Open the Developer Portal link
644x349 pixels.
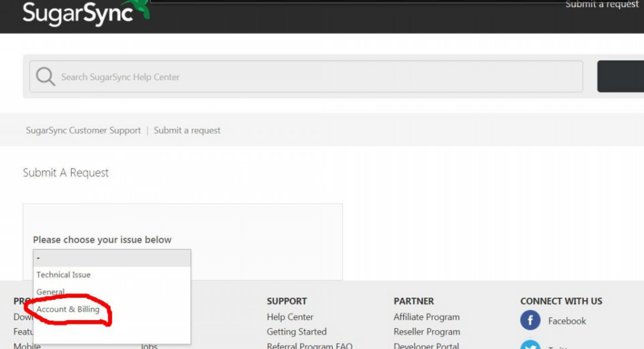point(427,345)
